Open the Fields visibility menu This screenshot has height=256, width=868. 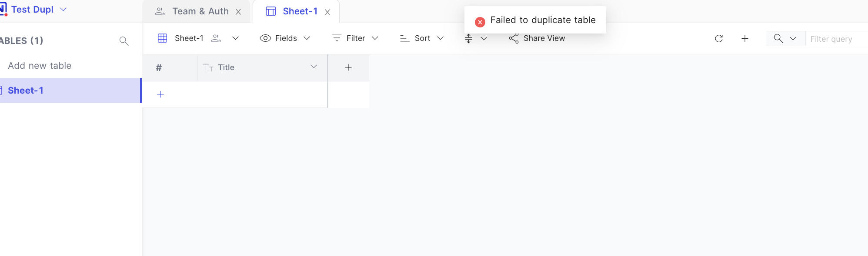(x=285, y=38)
